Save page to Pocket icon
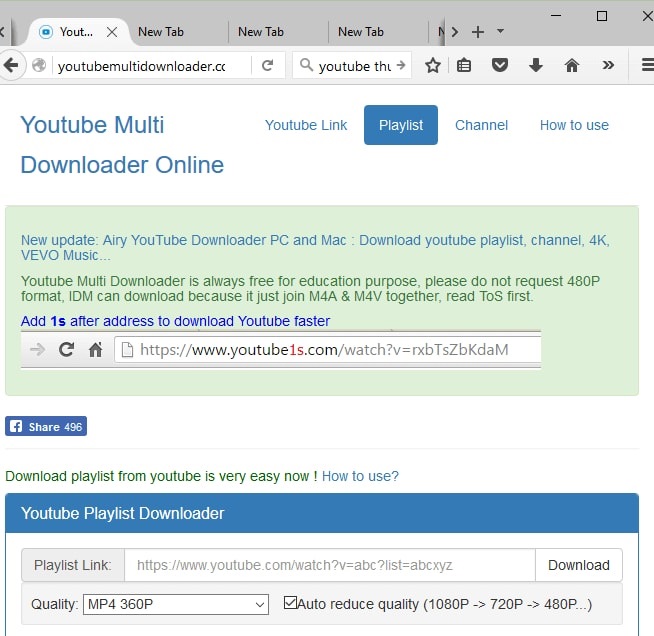Screen dimensions: 654x636 click(500, 65)
